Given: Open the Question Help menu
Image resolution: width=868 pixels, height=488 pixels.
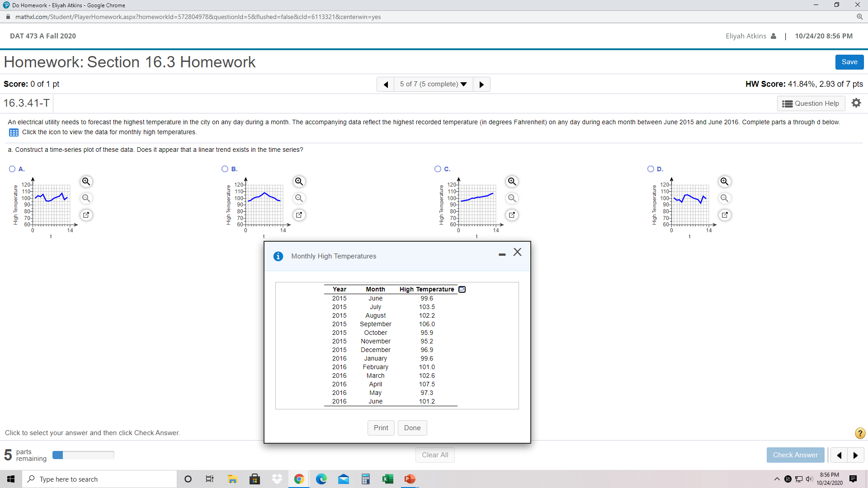Looking at the screenshot, I should [811, 103].
